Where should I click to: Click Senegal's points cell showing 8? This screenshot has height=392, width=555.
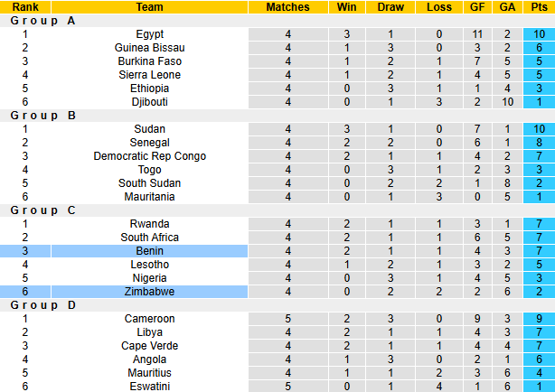pyautogui.click(x=538, y=143)
